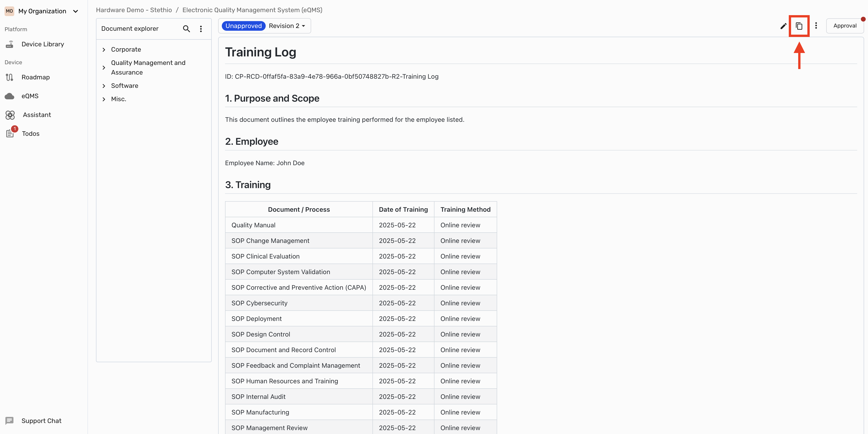This screenshot has height=434, width=868.
Task: Open the Roadmap sidebar item
Action: click(35, 77)
